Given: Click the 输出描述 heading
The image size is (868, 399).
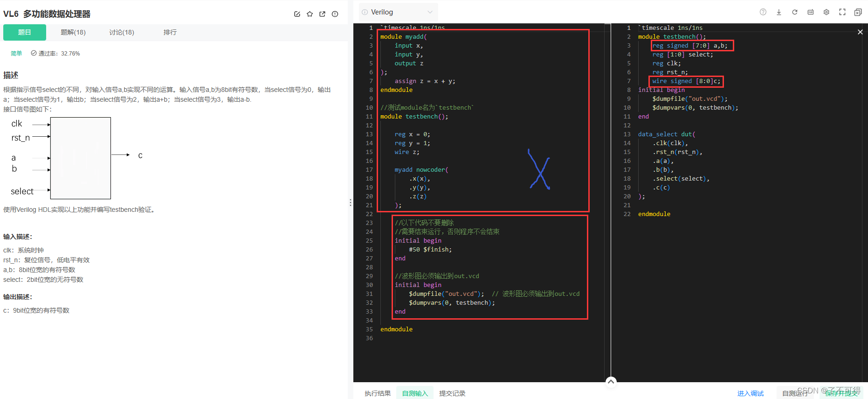Looking at the screenshot, I should coord(18,297).
